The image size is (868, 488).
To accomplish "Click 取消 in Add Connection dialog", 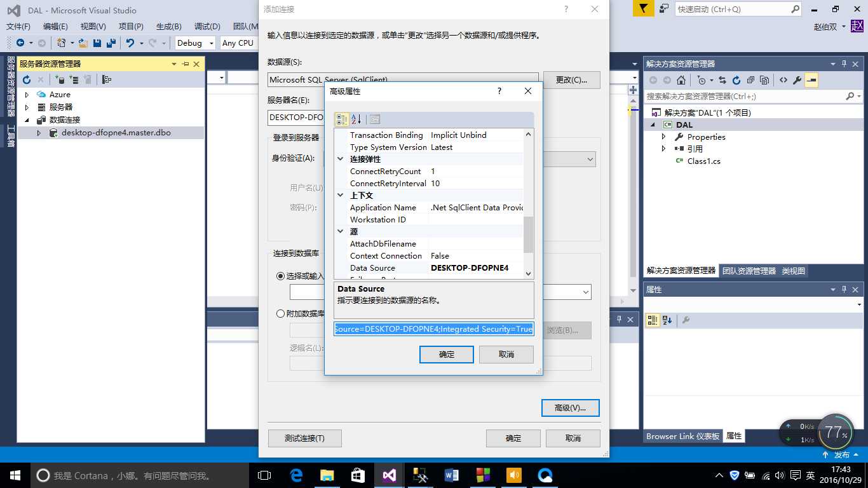I will click(x=573, y=438).
